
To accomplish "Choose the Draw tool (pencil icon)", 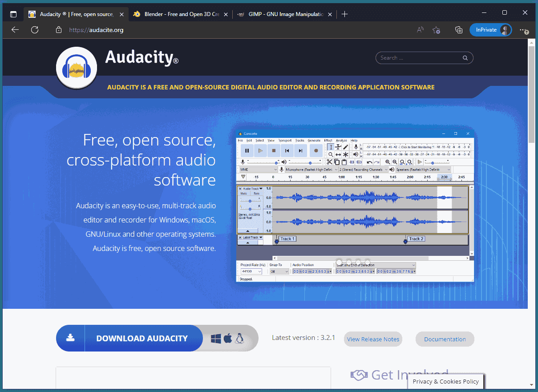I will point(345,147).
